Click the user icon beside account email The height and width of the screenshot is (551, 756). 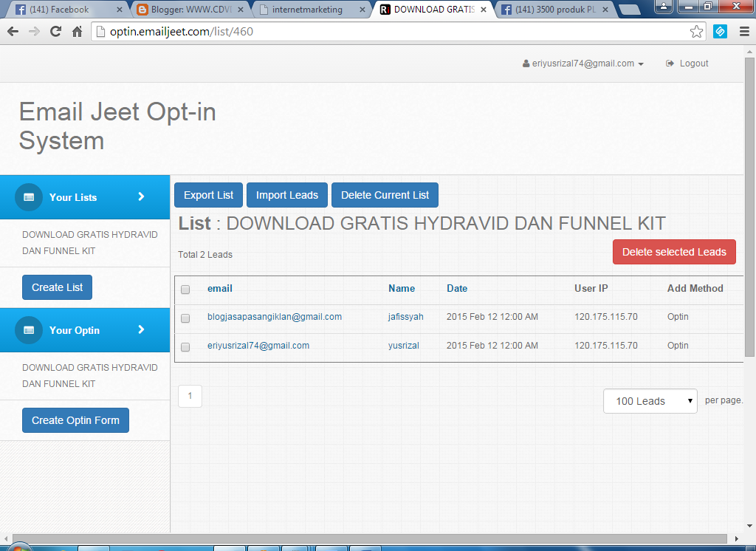pos(526,64)
